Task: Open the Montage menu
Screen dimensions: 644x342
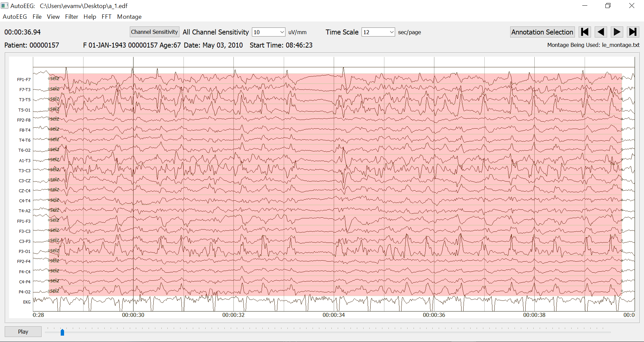Action: click(x=129, y=17)
